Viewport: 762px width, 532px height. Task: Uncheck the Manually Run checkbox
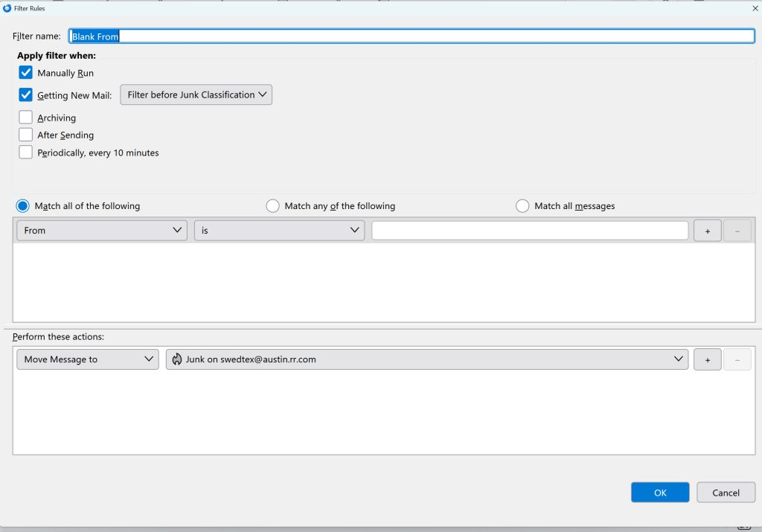coord(26,73)
